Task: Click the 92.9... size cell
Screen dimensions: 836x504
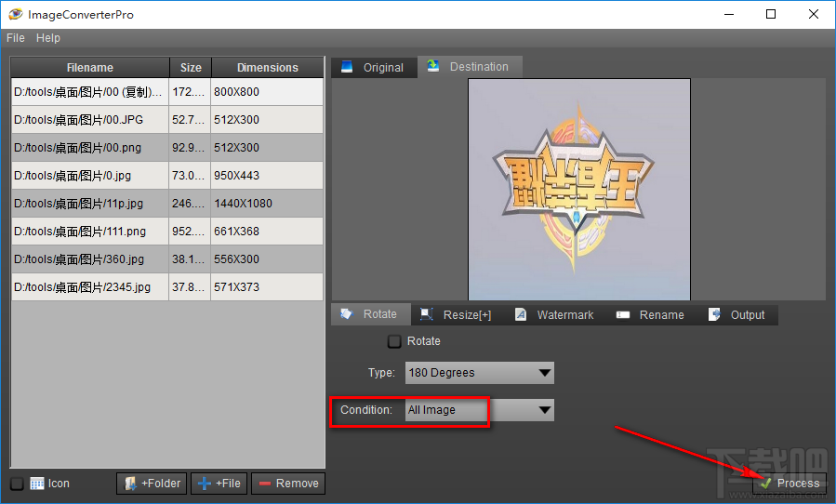Action: (x=190, y=148)
